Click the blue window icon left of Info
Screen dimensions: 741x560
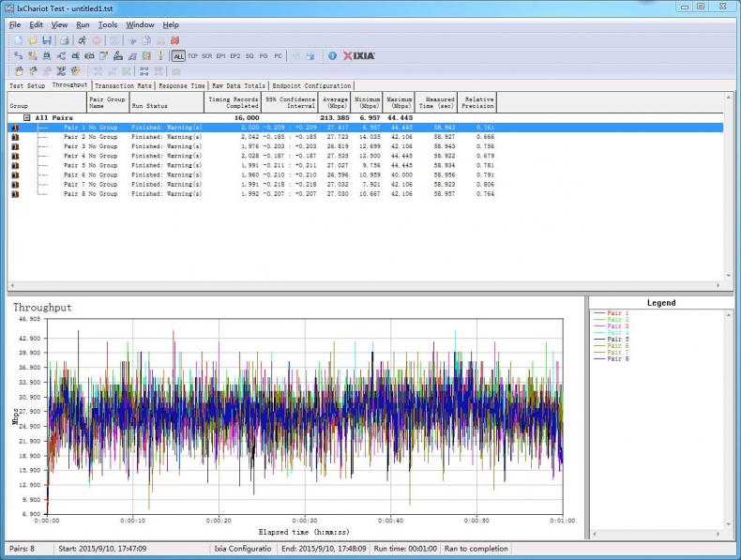pos(310,55)
